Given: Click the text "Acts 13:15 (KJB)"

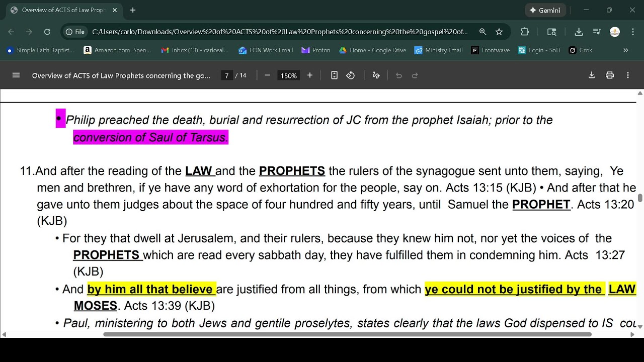Looking at the screenshot, I should [x=491, y=188].
